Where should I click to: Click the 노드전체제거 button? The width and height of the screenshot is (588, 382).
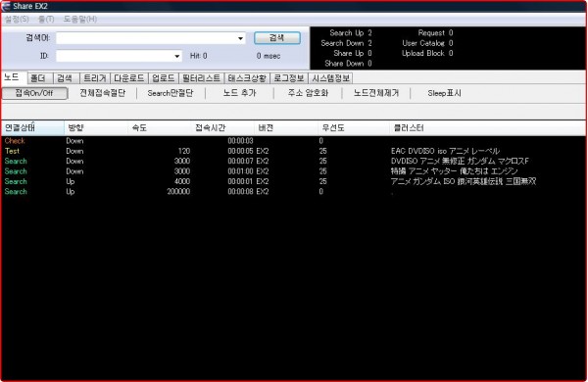tap(376, 93)
